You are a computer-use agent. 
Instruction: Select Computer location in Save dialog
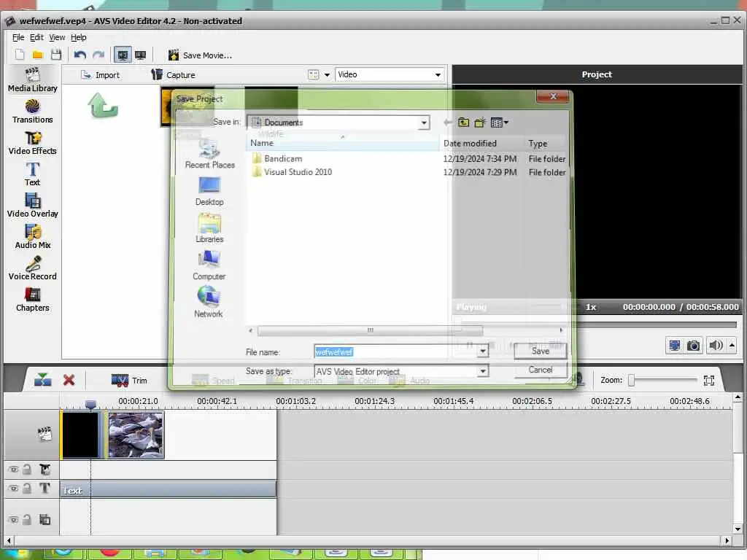pos(209,266)
